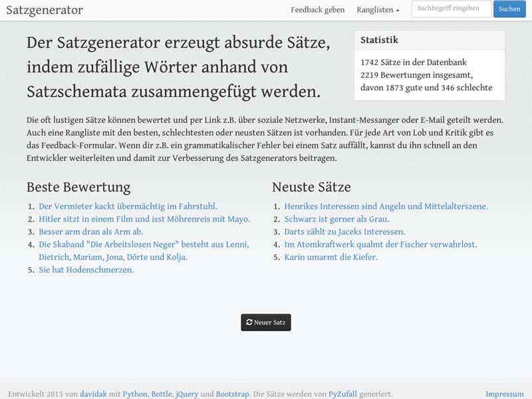Visit the davidak footer link
The height and width of the screenshot is (399, 532).
(x=92, y=393)
